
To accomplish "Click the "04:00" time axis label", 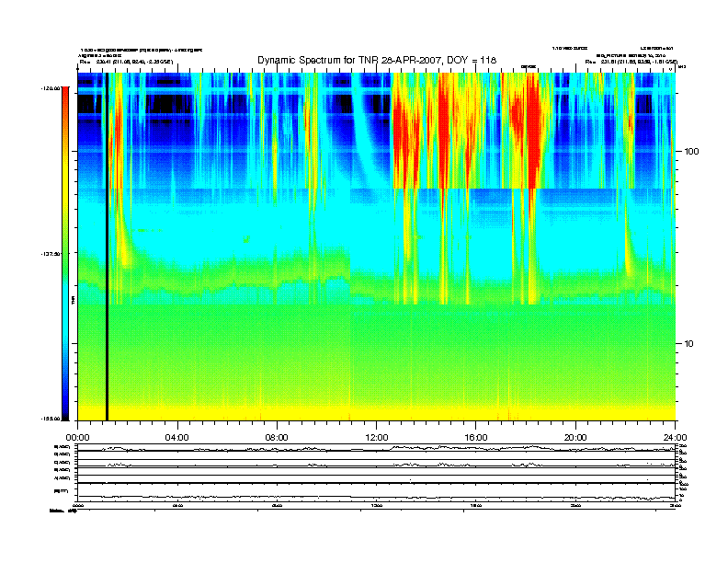I will point(177,438).
